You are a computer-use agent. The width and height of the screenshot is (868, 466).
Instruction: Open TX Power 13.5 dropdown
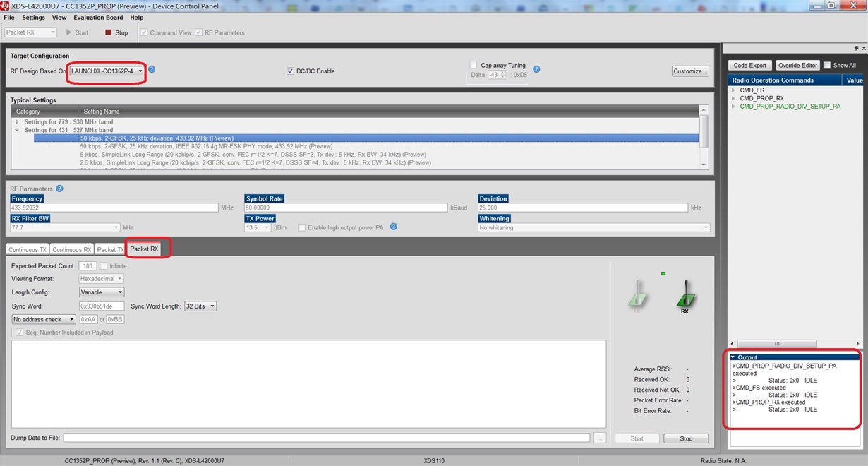(x=258, y=227)
